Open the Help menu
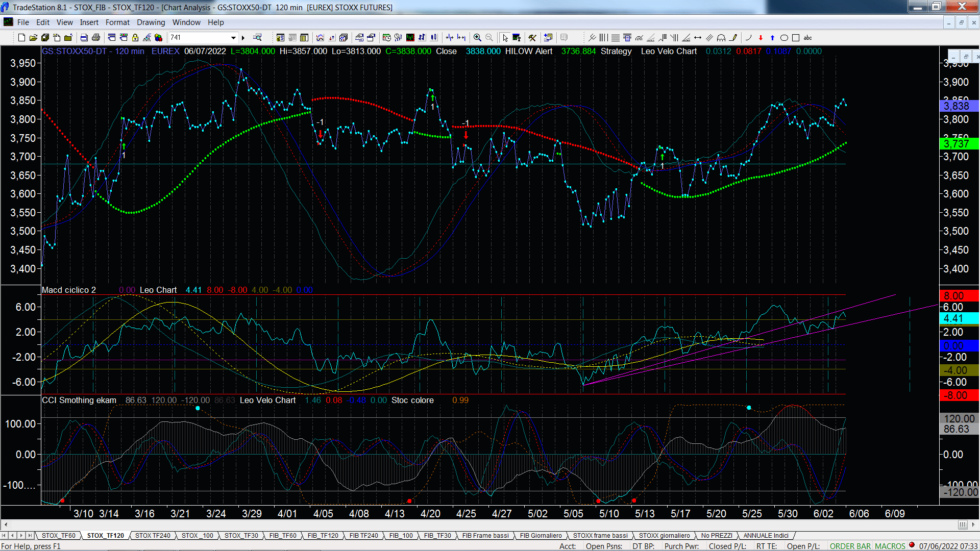980x551 pixels. 215,22
